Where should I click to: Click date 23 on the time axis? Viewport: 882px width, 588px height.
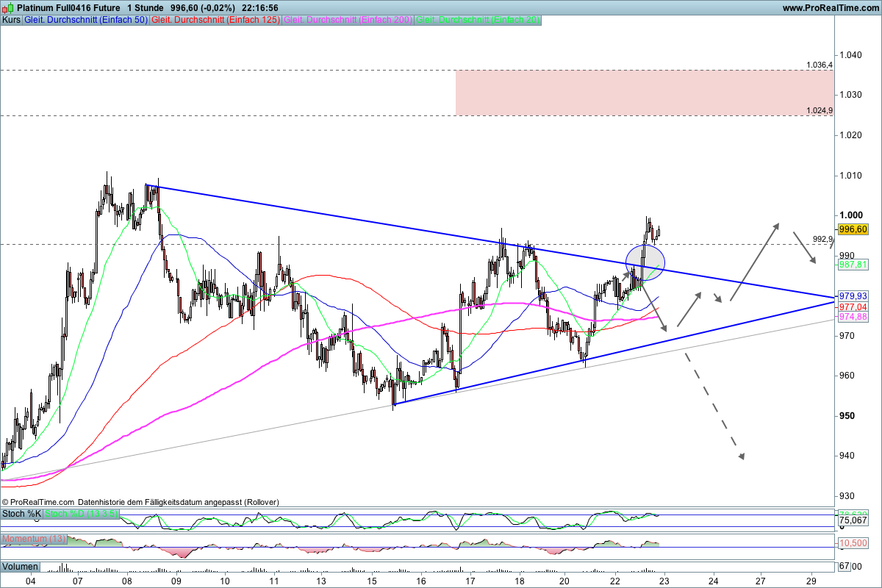coord(664,580)
